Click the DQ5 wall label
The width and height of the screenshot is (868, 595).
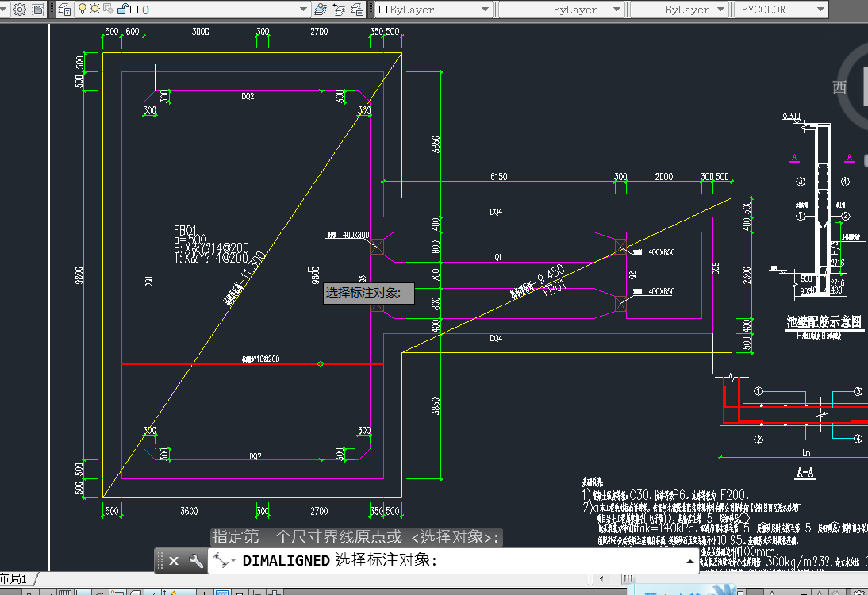716,269
